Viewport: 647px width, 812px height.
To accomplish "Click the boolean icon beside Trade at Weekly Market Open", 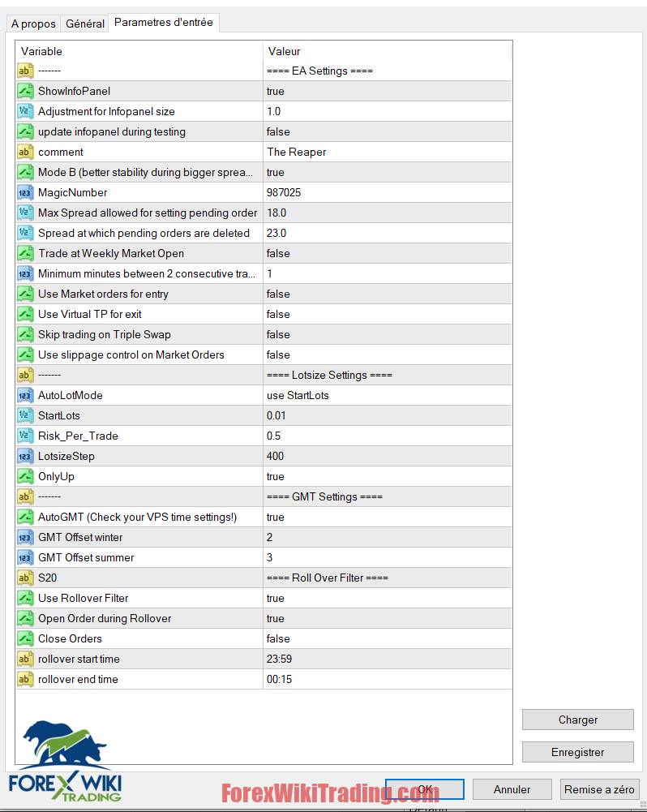I will [25, 253].
